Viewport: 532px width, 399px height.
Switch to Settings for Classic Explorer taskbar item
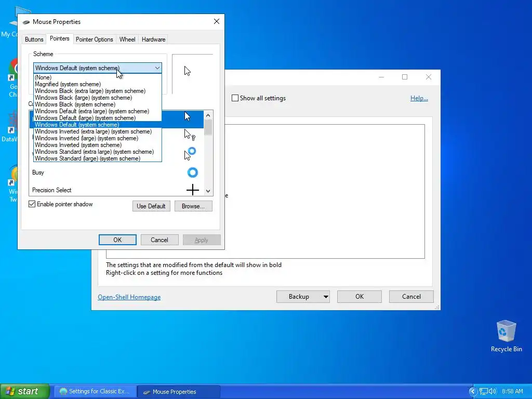pos(95,392)
